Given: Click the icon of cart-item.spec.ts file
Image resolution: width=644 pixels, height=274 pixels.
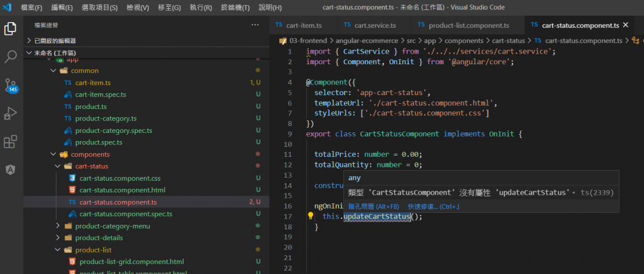Looking at the screenshot, I should click(68, 94).
